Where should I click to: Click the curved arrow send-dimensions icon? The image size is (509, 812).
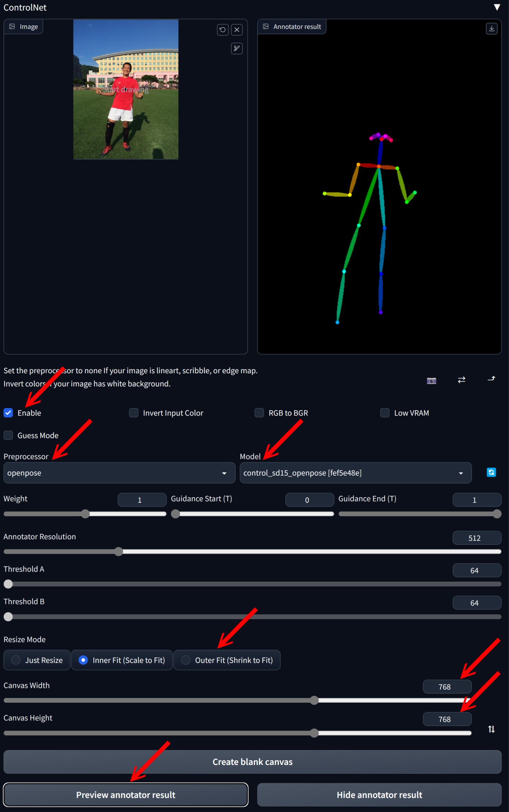click(x=491, y=379)
